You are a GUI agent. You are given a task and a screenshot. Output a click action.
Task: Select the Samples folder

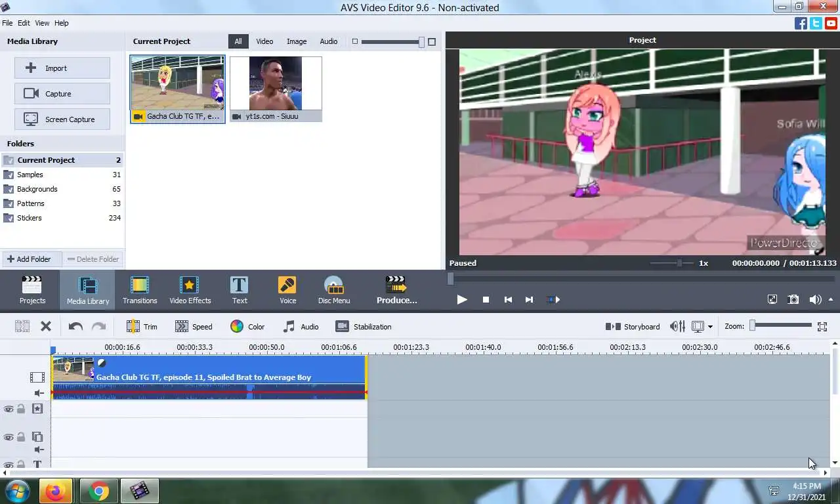coord(62,175)
